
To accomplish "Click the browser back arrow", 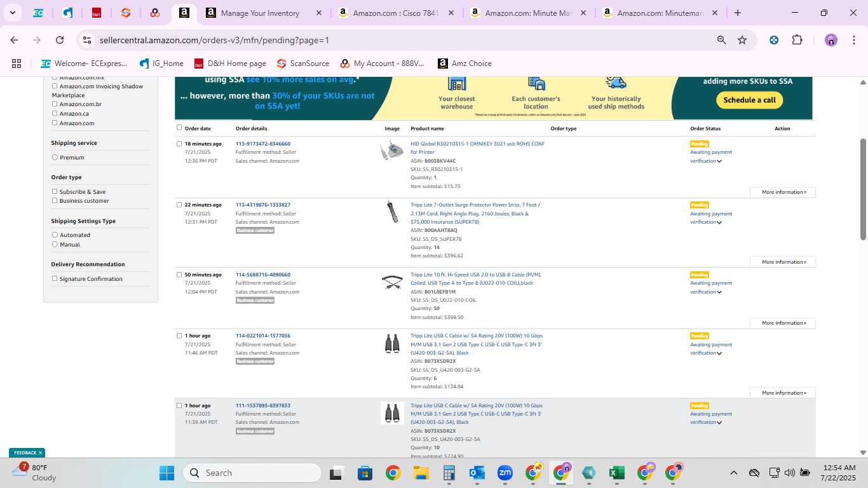I will (x=14, y=40).
